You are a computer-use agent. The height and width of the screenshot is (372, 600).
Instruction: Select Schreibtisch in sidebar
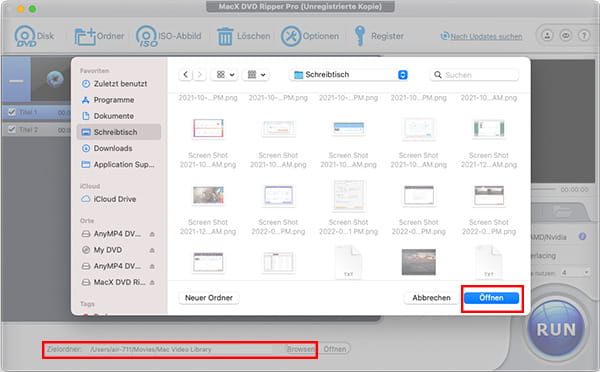click(x=119, y=132)
